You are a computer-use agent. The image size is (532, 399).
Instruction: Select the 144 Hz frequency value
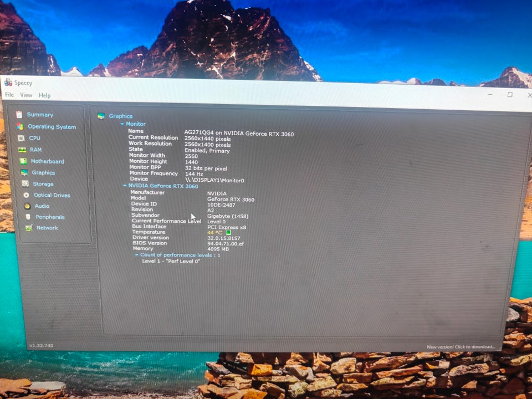point(194,174)
